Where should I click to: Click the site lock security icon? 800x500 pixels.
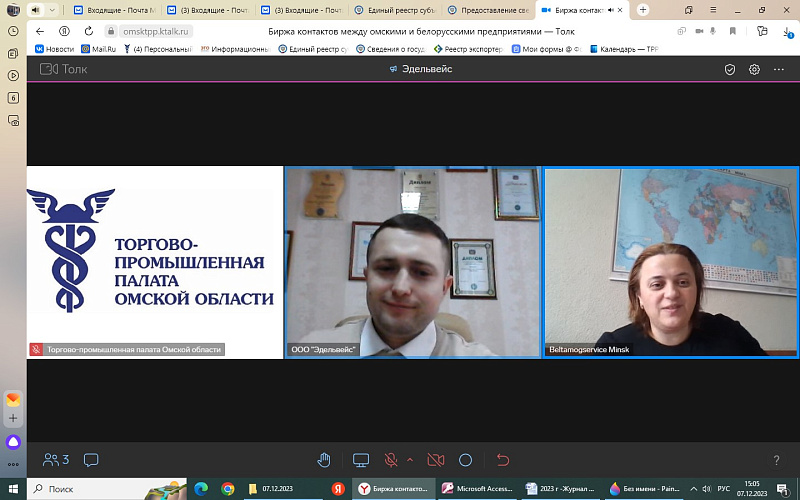pos(111,32)
